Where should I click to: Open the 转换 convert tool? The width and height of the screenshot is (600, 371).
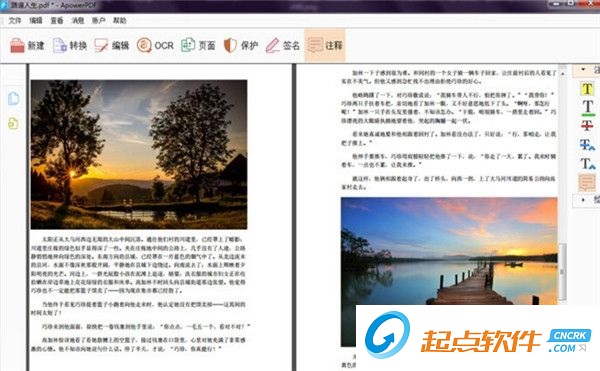pos(70,46)
